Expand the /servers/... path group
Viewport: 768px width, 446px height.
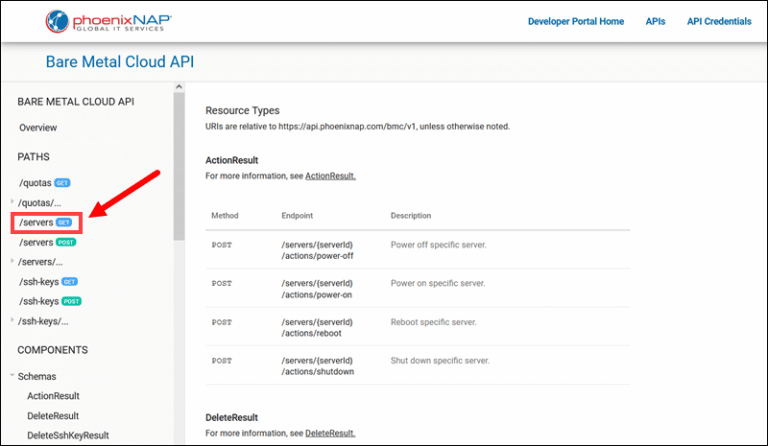[12, 262]
